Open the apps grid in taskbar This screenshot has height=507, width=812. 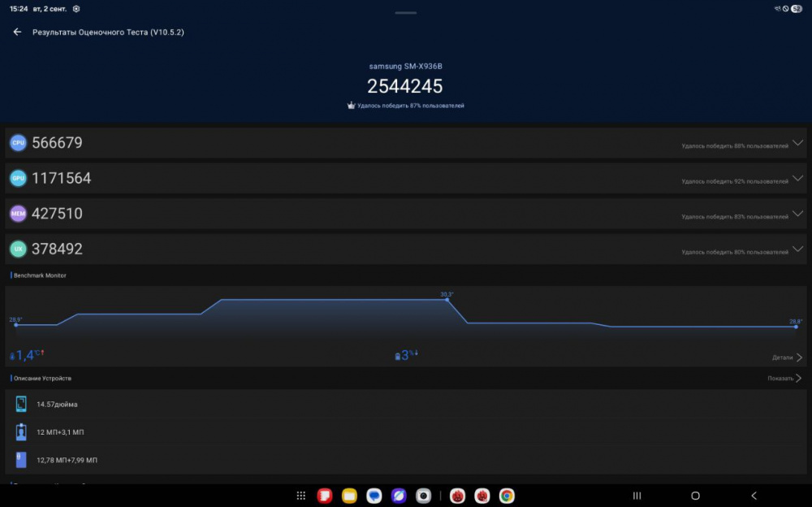coord(301,496)
